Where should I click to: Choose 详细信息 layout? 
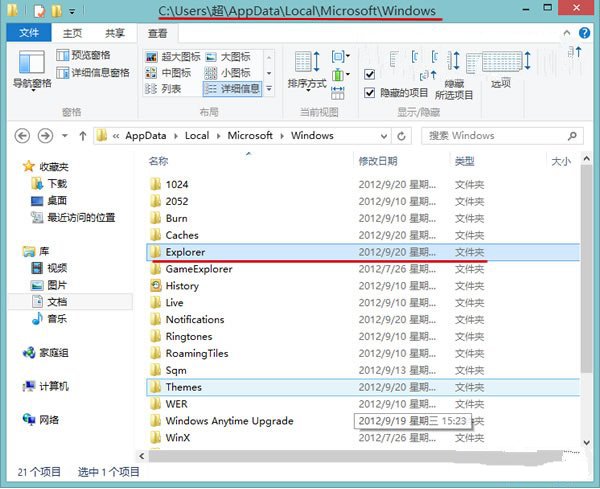click(x=232, y=89)
